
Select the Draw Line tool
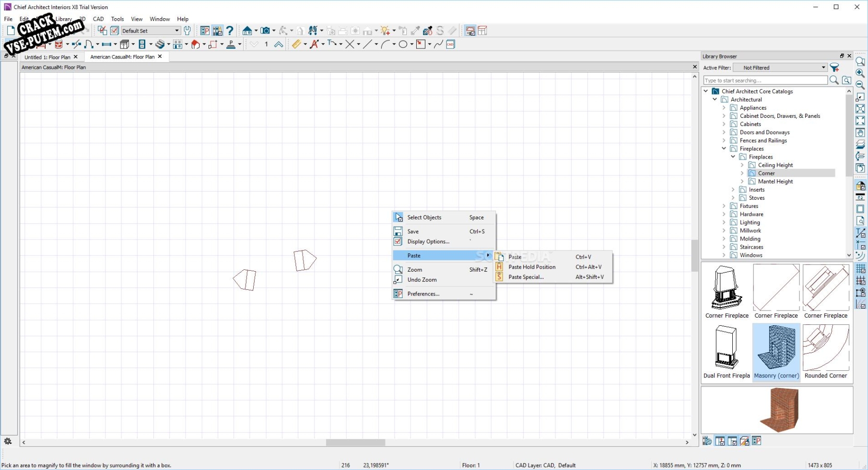[368, 44]
